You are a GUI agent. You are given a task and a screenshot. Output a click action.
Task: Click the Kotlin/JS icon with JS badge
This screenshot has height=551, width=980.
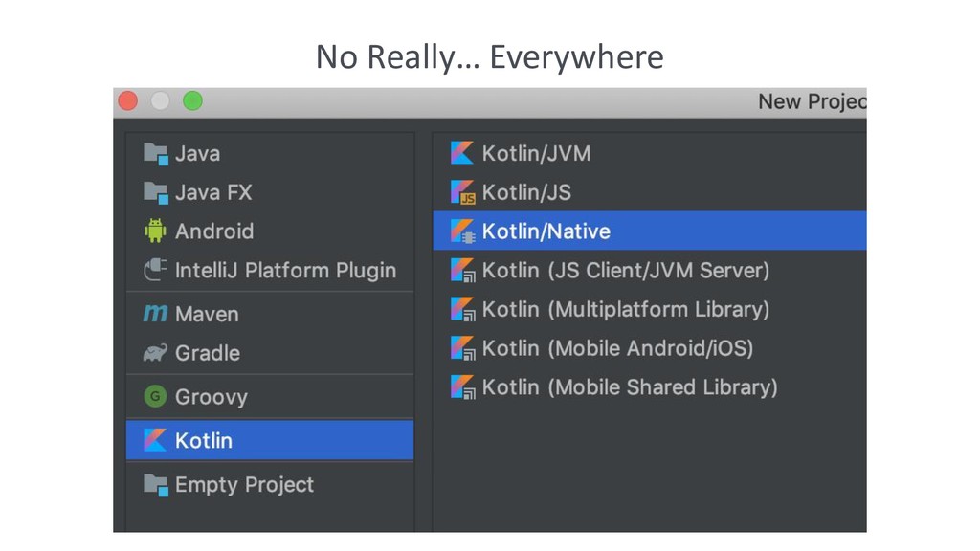coord(462,192)
